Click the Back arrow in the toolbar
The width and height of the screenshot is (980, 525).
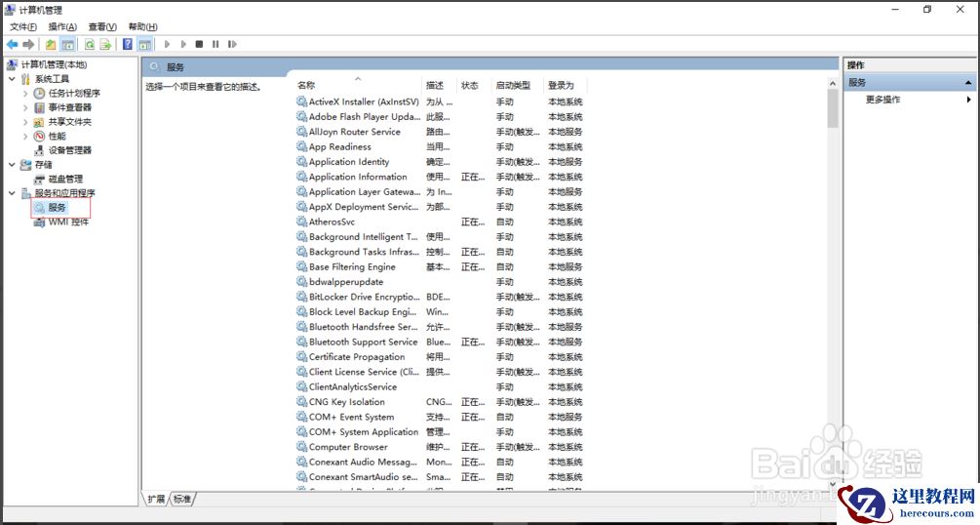click(x=12, y=44)
